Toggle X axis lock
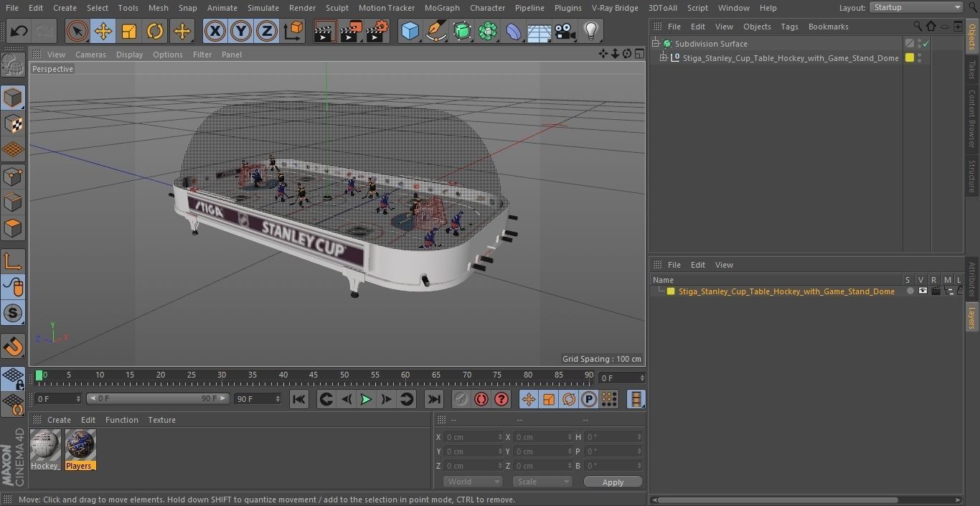Screen dimensions: 980x506 point(215,32)
